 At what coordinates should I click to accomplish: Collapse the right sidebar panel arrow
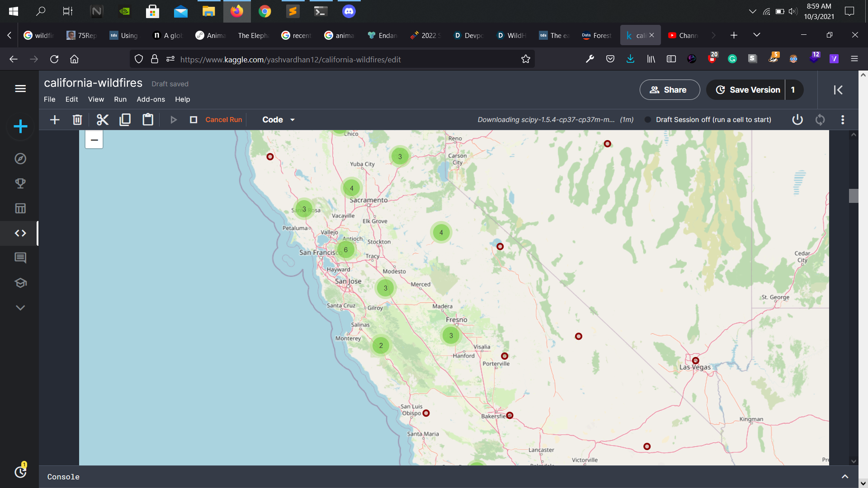click(x=838, y=90)
